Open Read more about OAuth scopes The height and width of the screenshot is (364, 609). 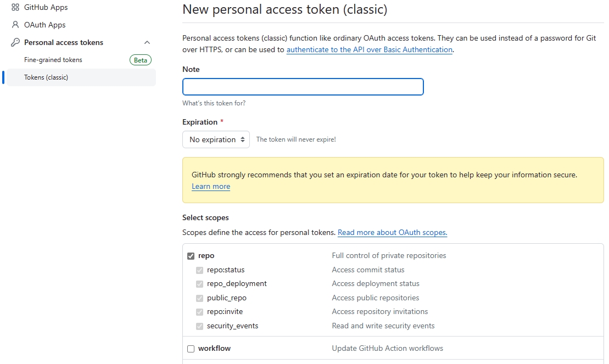392,233
